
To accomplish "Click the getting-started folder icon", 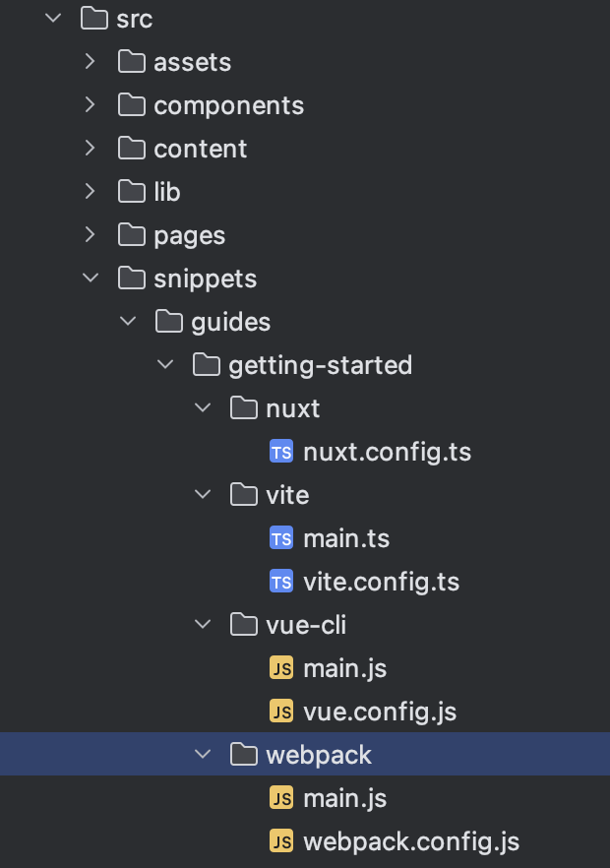I will pyautogui.click(x=206, y=365).
